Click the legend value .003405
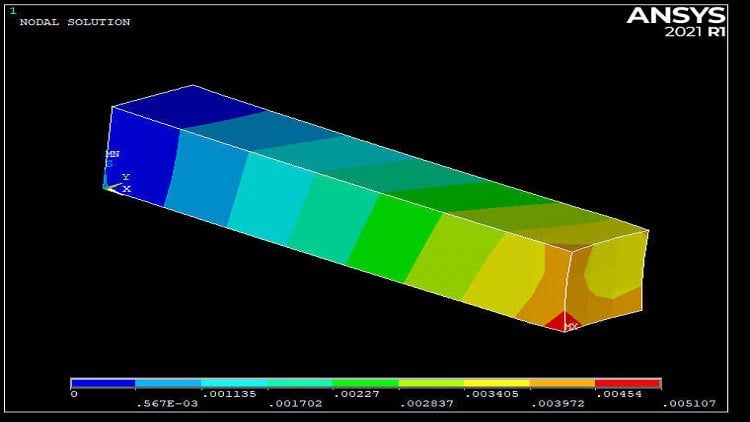750x422 pixels. pos(492,394)
